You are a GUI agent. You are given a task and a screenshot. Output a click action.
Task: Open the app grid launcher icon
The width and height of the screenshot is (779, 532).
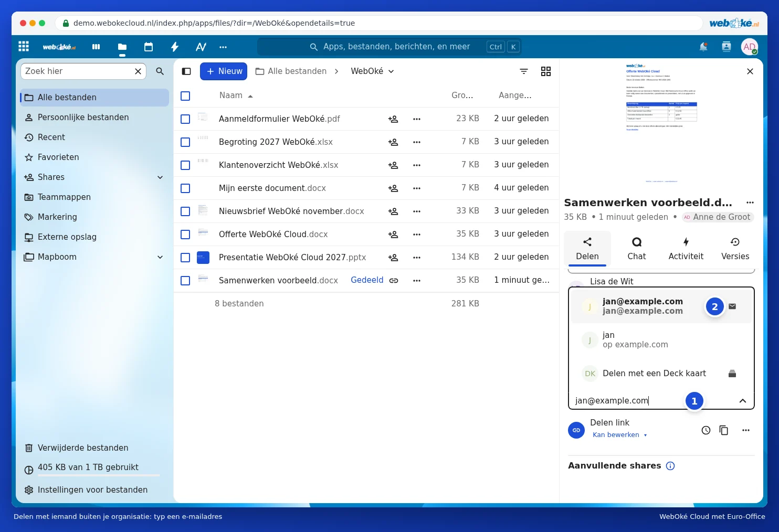[24, 46]
